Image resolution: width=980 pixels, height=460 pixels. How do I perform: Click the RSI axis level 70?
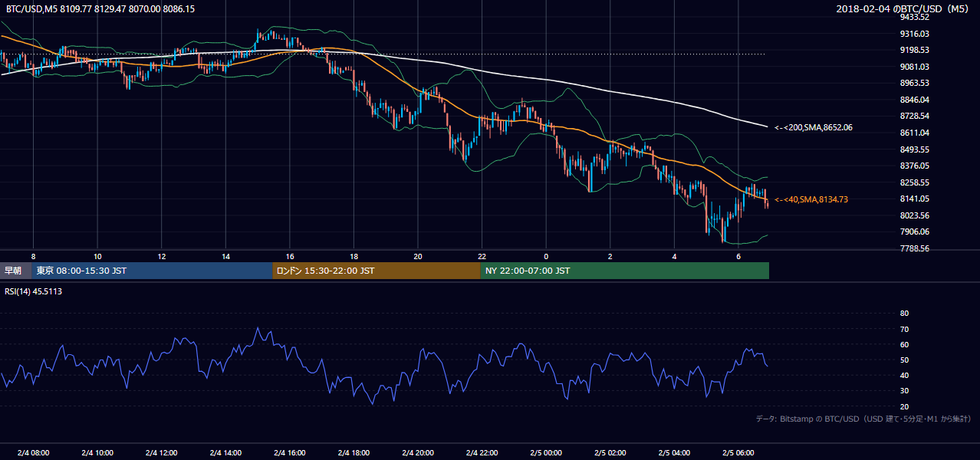click(x=904, y=329)
